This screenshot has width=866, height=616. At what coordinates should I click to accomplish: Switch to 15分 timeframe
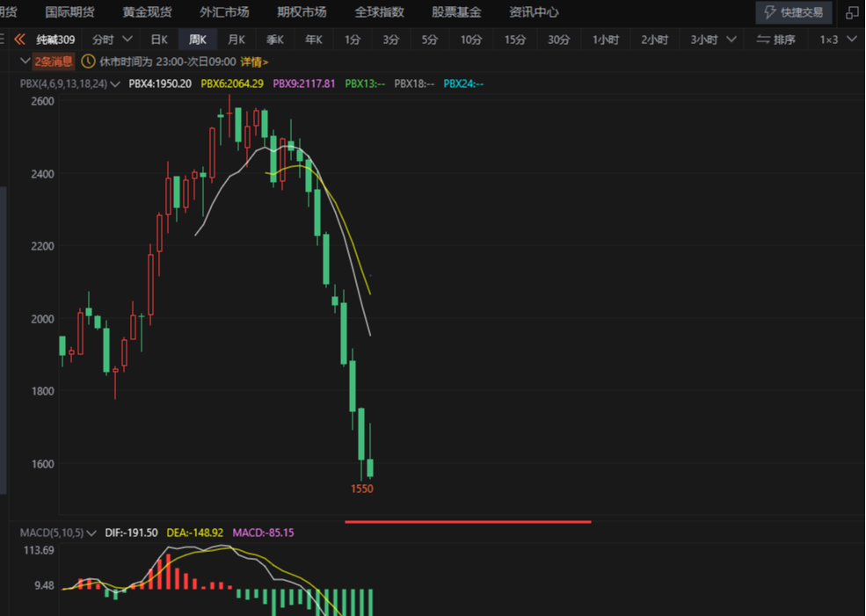click(x=514, y=40)
